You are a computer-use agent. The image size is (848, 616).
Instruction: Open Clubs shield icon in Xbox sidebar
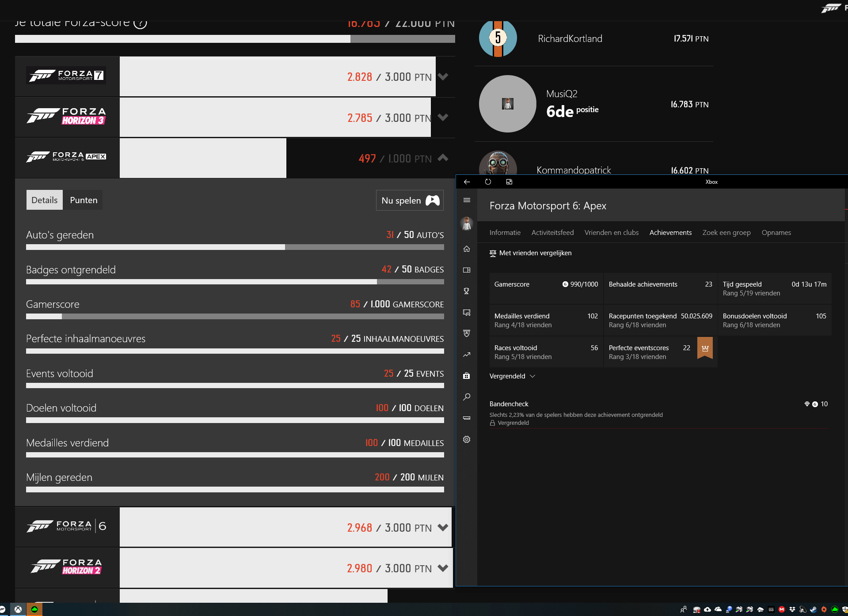pyautogui.click(x=467, y=334)
